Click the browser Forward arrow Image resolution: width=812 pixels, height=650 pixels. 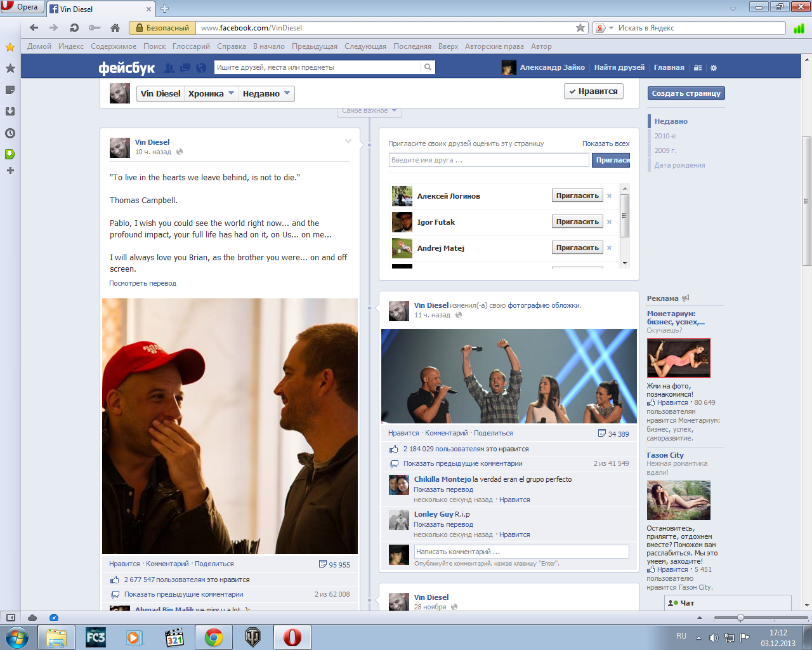(53, 28)
